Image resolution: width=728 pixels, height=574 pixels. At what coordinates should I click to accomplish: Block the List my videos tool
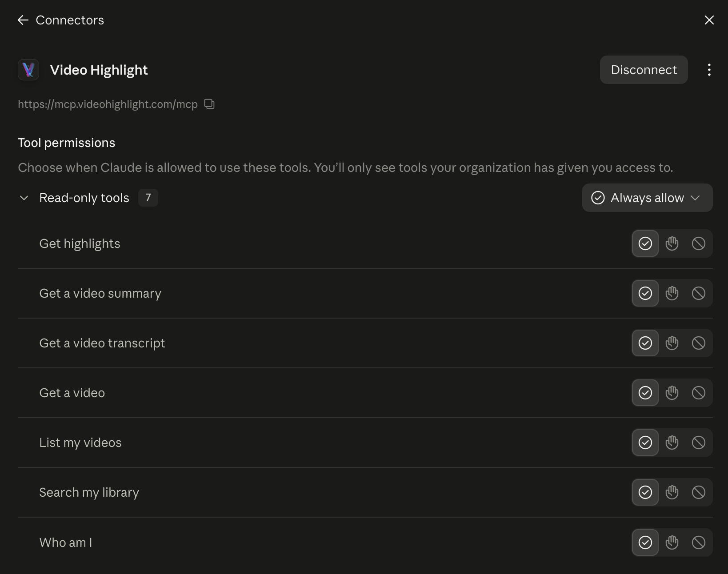pyautogui.click(x=698, y=442)
